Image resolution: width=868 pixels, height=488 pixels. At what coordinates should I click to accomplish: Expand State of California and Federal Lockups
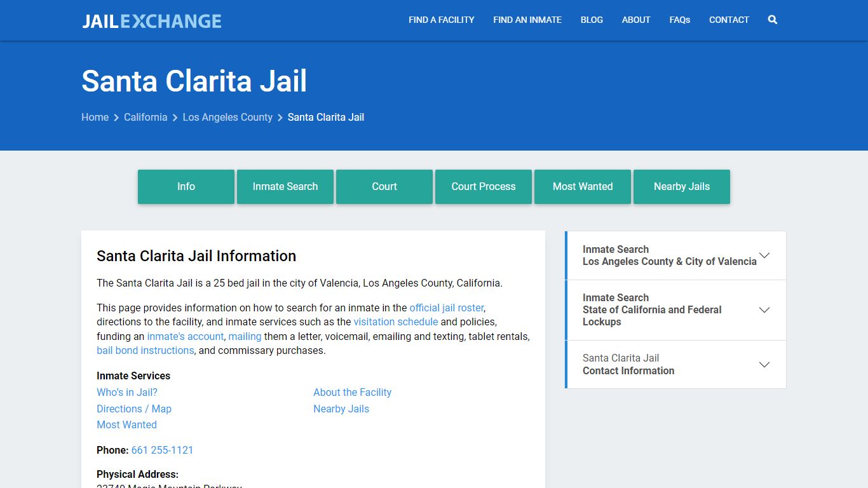676,310
